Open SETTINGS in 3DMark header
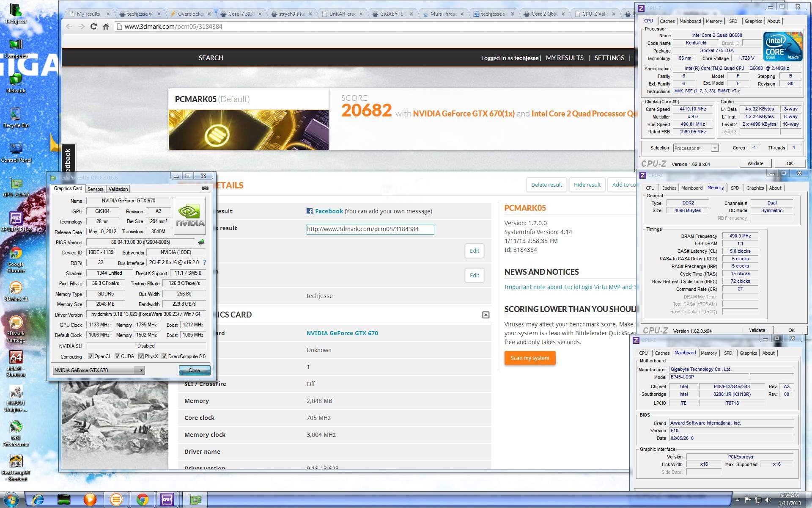Viewport: 812px width, 508px height. click(609, 58)
